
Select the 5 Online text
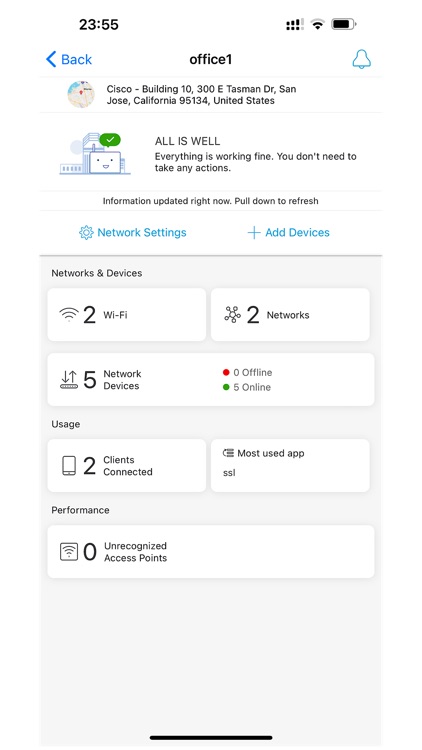coord(252,387)
